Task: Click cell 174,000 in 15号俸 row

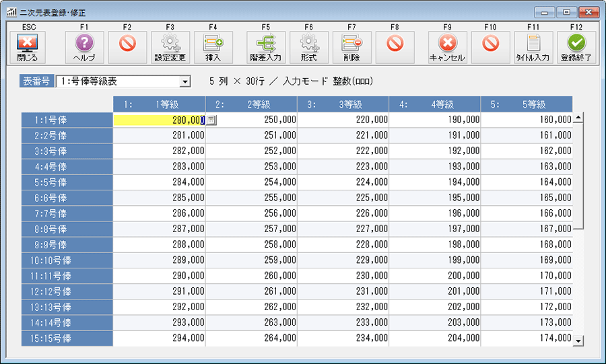Action: 527,338
